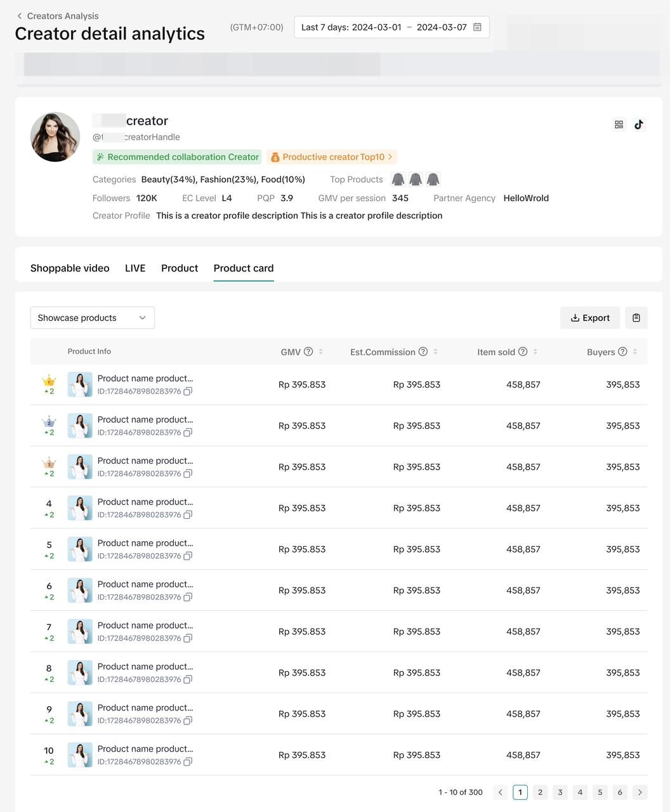Click Est.Commission info question icon
670x812 pixels.
[x=423, y=352]
